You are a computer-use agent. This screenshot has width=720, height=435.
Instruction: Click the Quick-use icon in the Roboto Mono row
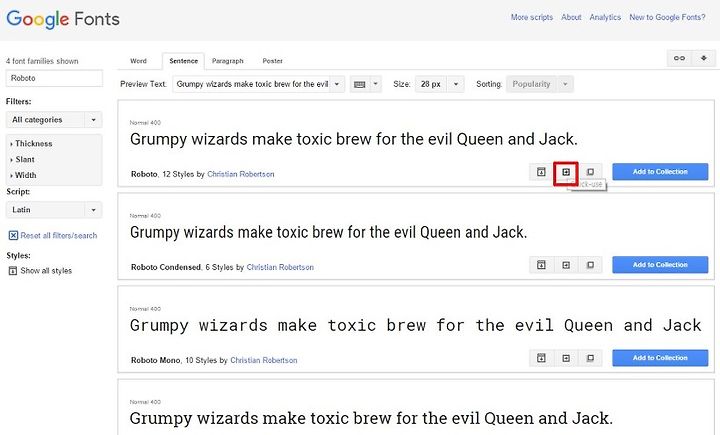tap(566, 358)
